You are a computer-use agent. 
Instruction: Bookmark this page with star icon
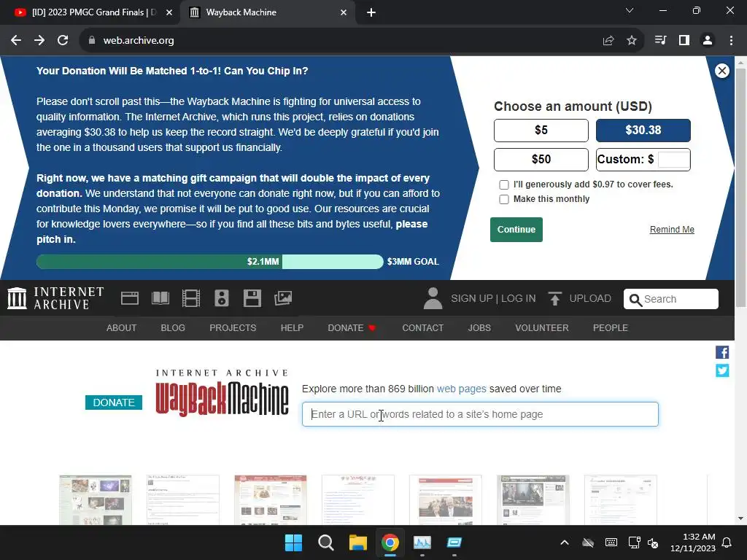632,41
